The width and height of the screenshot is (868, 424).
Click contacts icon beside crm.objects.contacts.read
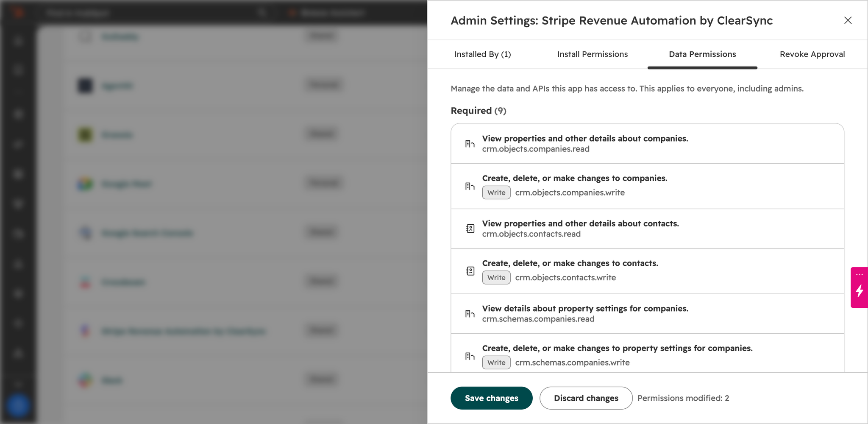point(470,229)
